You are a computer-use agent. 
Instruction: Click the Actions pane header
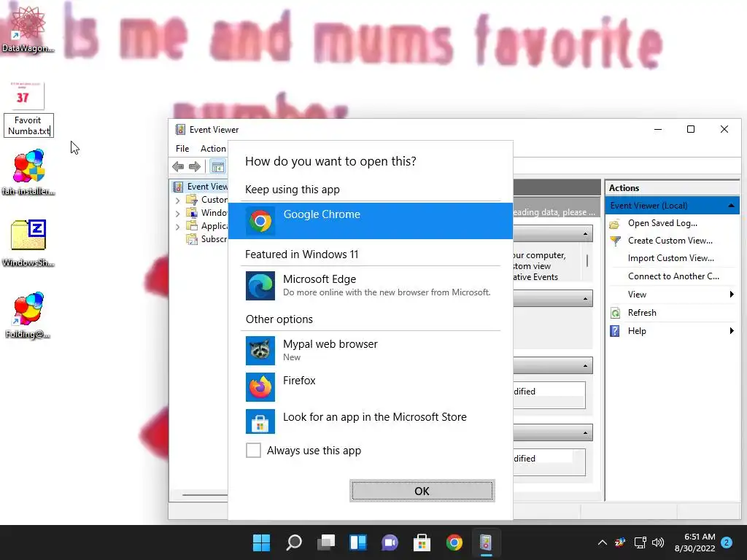point(672,187)
